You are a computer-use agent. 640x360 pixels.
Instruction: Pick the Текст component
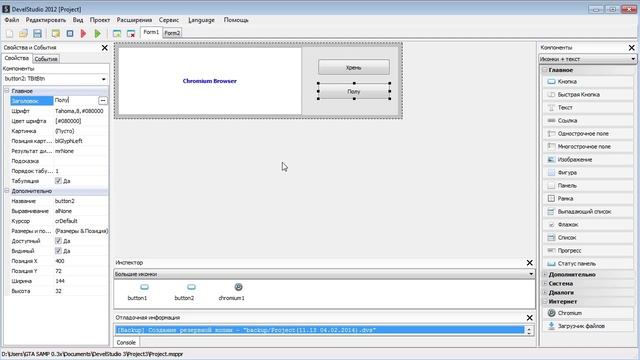[588, 108]
